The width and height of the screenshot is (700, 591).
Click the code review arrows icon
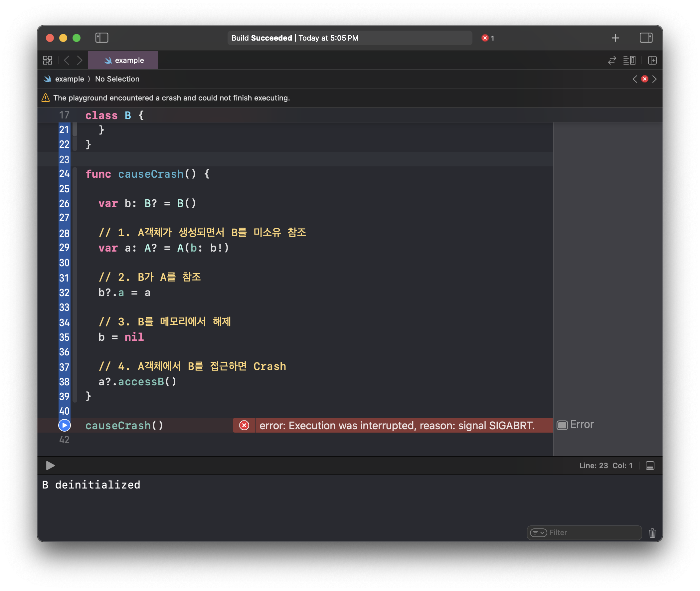click(x=612, y=60)
